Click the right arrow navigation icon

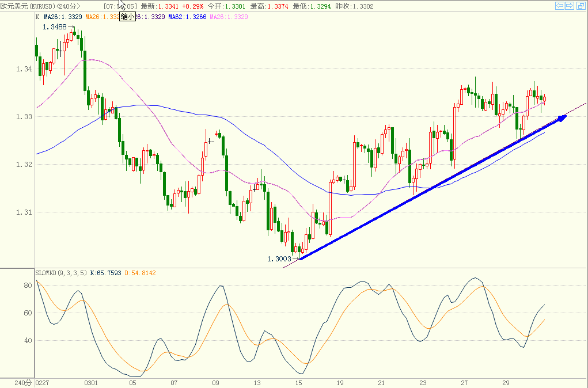570,5
